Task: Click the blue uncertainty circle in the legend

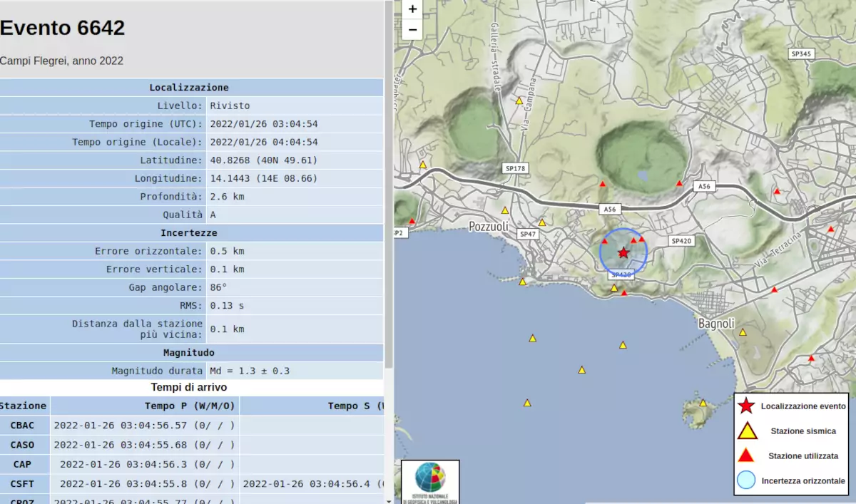Action: click(746, 480)
